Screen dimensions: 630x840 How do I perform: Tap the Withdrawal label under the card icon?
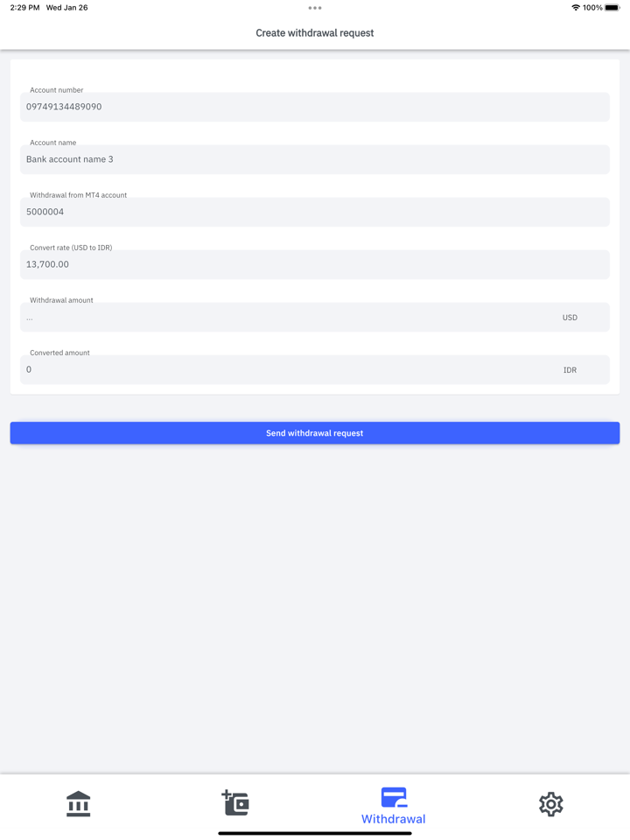point(394,818)
